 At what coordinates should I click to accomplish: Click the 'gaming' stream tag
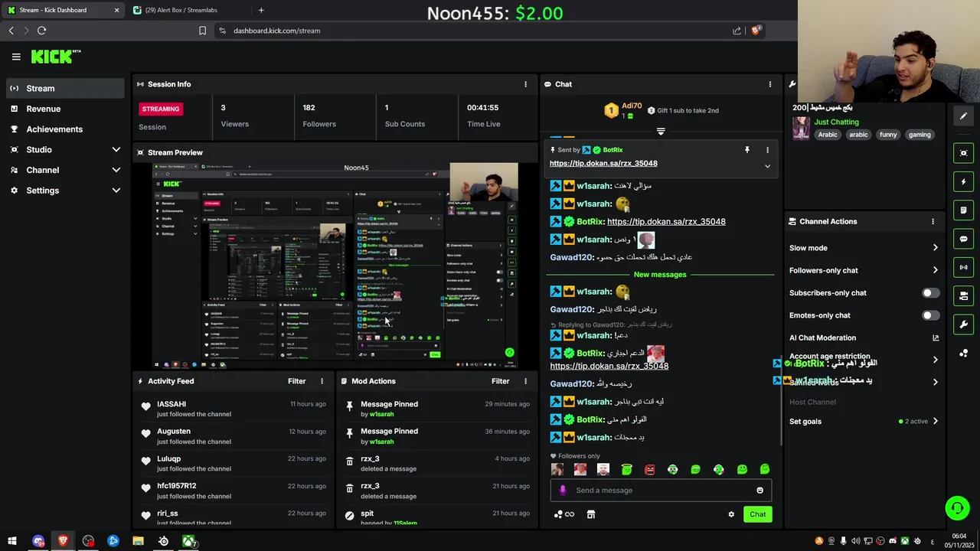920,135
